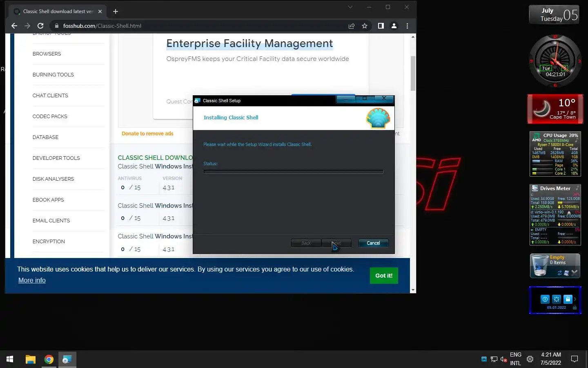Click the restart icon in shutdown gadget
Viewport: 588px width, 368px height.
coord(556,299)
